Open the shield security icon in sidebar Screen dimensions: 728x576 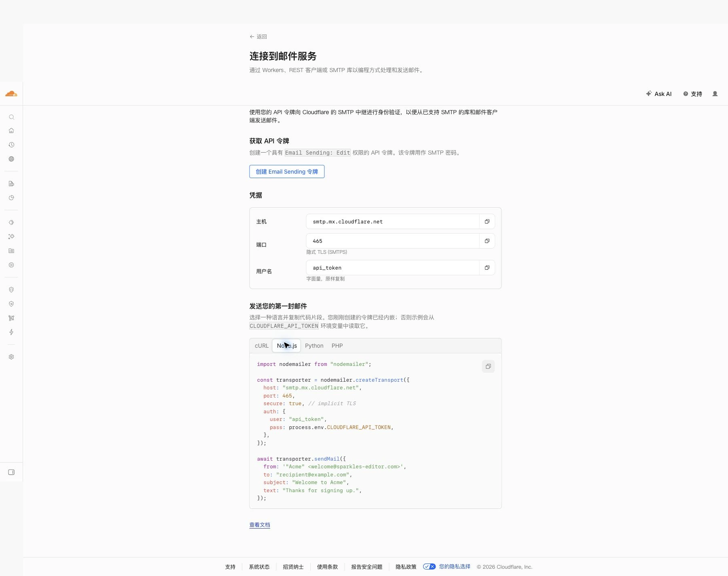tap(11, 289)
